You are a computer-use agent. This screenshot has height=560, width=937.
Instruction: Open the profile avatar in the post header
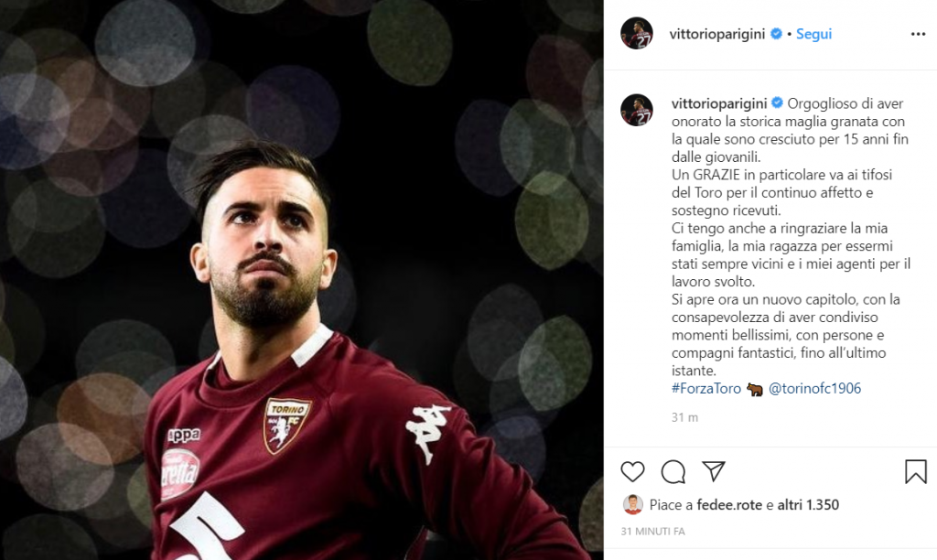tap(637, 34)
